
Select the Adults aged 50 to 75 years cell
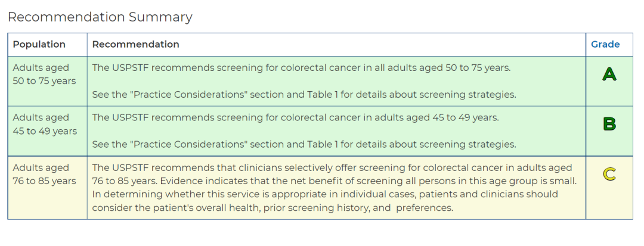pyautogui.click(x=44, y=74)
